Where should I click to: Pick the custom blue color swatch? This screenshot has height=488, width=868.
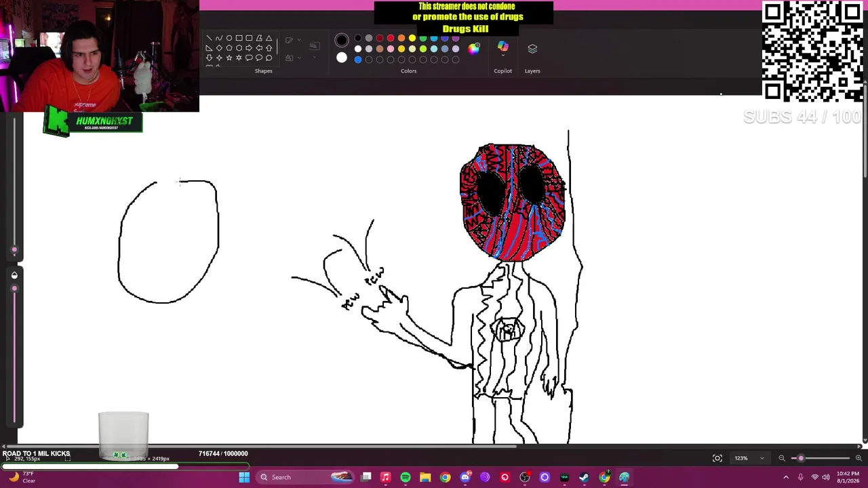pos(358,60)
